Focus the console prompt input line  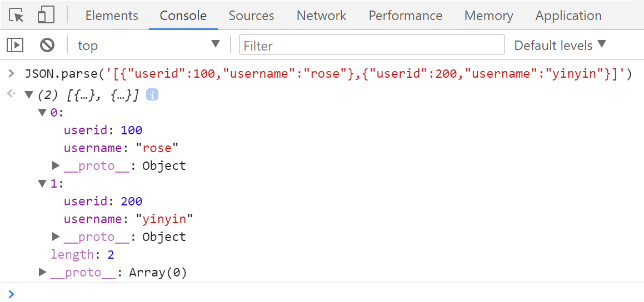pyautogui.click(x=322, y=293)
